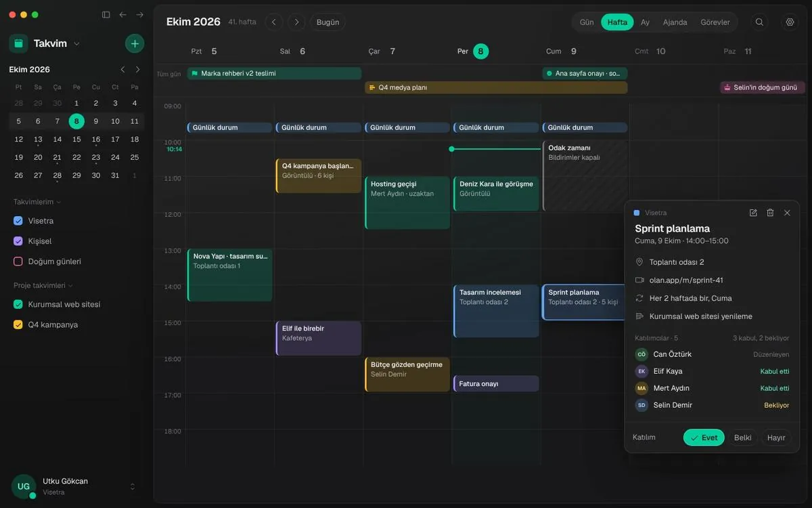Select day 16 in the mini calendar
This screenshot has width=812, height=508.
pos(96,140)
